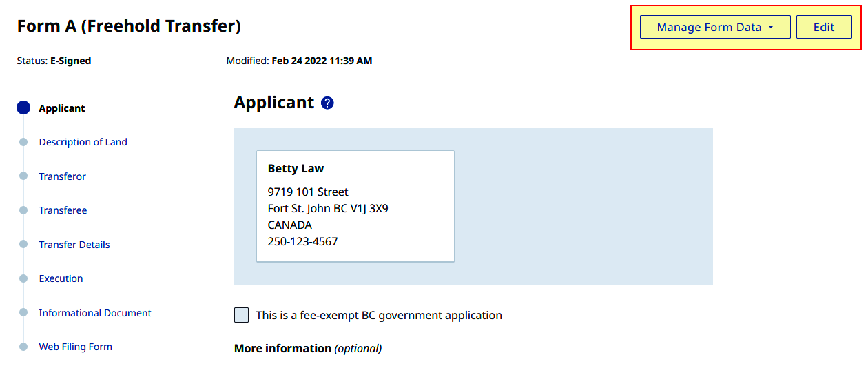This screenshot has height=366, width=868.
Task: Click the Transfer Details step dot
Action: click(23, 245)
